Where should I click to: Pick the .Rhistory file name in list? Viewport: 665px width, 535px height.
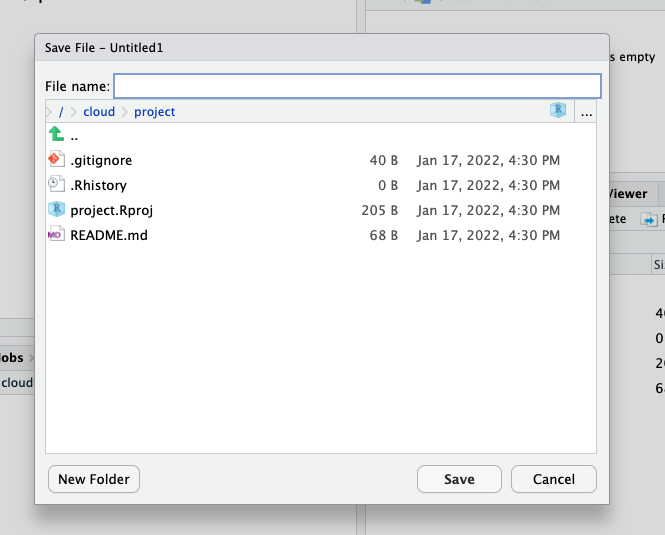tap(98, 185)
